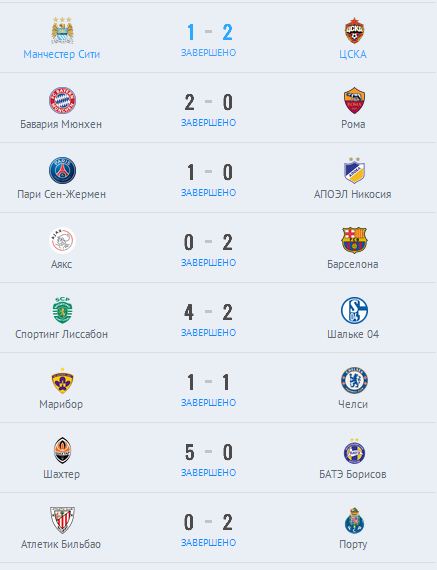The image size is (437, 570).
Task: Select the Chelsea club crest
Action: 354,380
